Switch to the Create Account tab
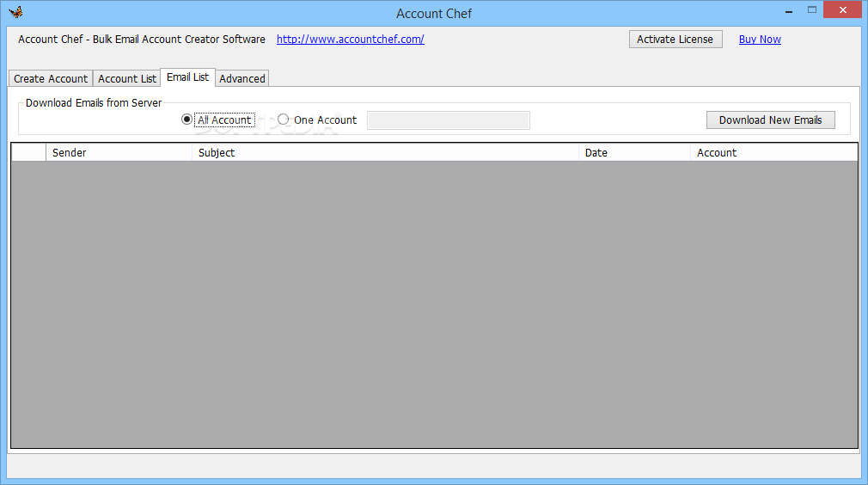The height and width of the screenshot is (485, 868). (x=51, y=78)
